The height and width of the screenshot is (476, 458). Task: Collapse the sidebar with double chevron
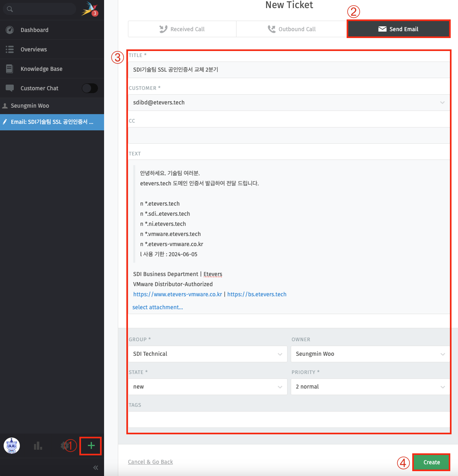coord(96,467)
